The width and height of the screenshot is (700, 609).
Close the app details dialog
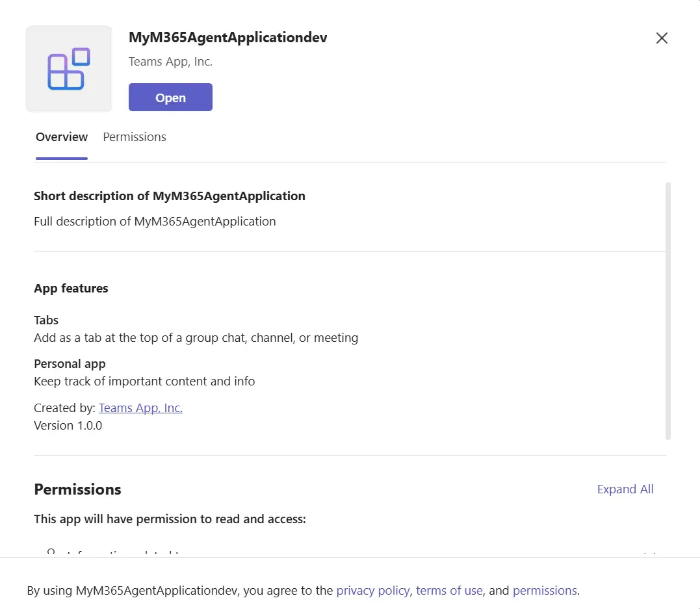pyautogui.click(x=662, y=38)
